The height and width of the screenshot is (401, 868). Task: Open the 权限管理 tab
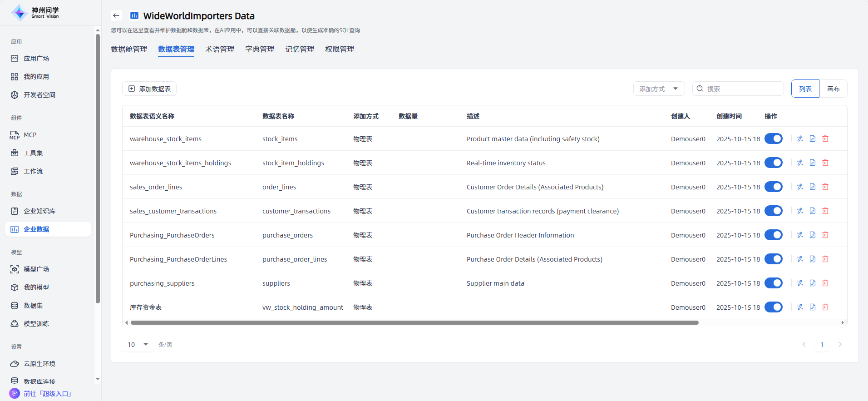pos(340,49)
